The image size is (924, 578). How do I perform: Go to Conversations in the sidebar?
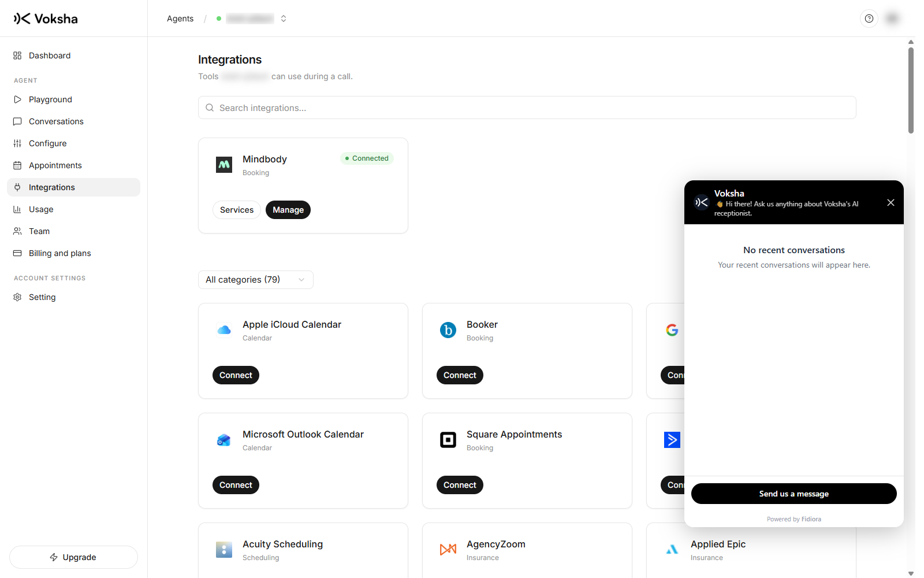tap(73, 121)
